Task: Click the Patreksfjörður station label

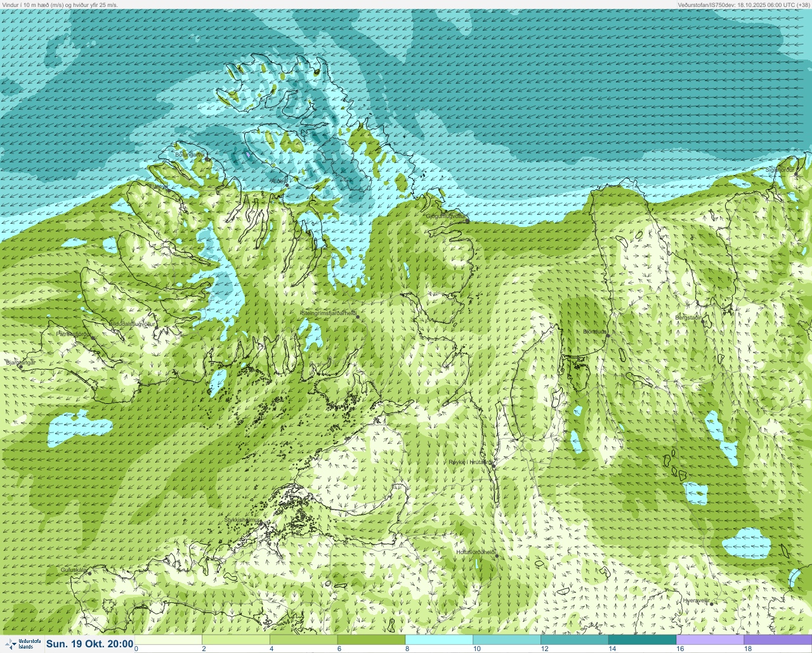Action: click(x=74, y=333)
